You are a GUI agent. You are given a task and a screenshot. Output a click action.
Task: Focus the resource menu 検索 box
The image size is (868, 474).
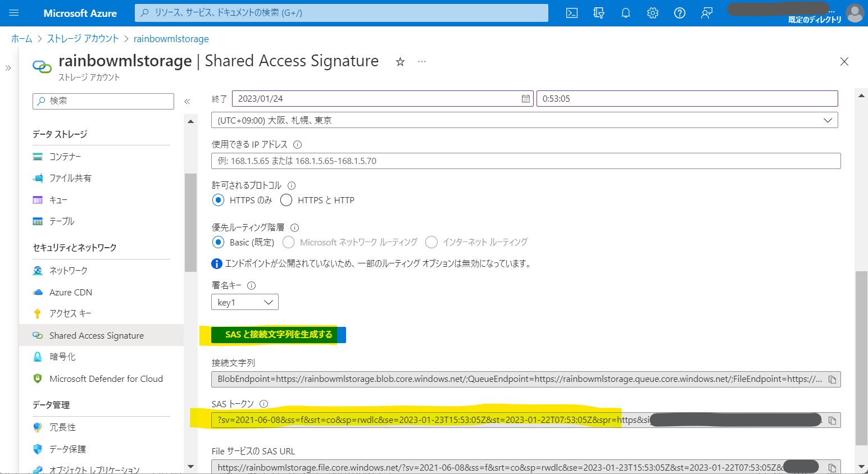(x=103, y=101)
